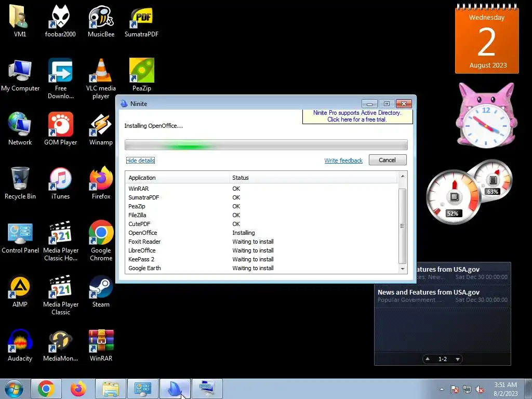Select the KeePass 2 row
This screenshot has width=532, height=399.
click(x=261, y=259)
